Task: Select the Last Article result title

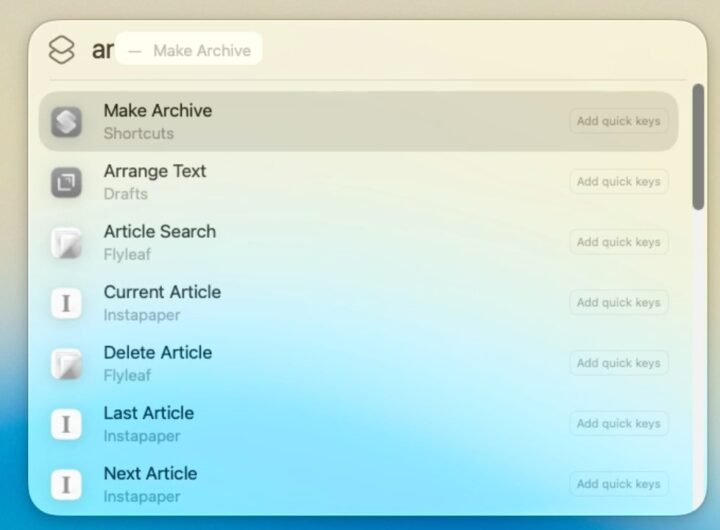Action: 149,413
